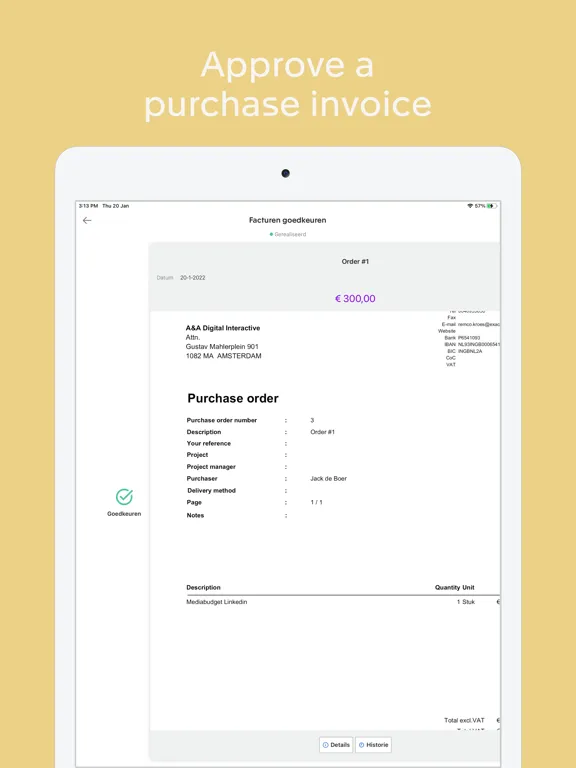Go back using the left arrow icon
The image size is (576, 768).
click(87, 220)
